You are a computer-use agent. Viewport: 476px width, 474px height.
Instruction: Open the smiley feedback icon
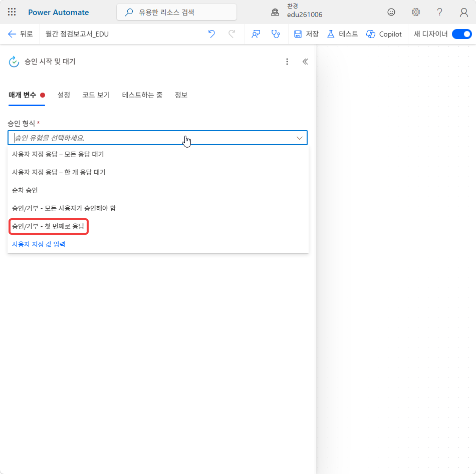click(x=391, y=12)
